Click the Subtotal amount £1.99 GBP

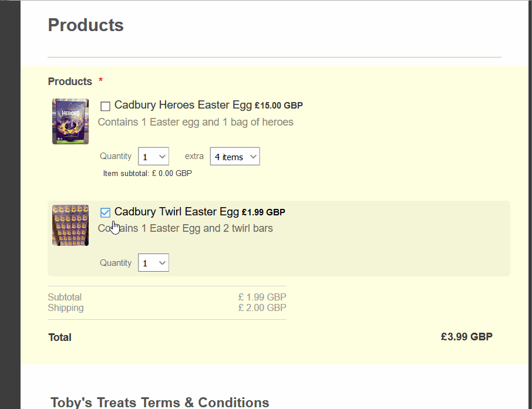click(x=262, y=297)
